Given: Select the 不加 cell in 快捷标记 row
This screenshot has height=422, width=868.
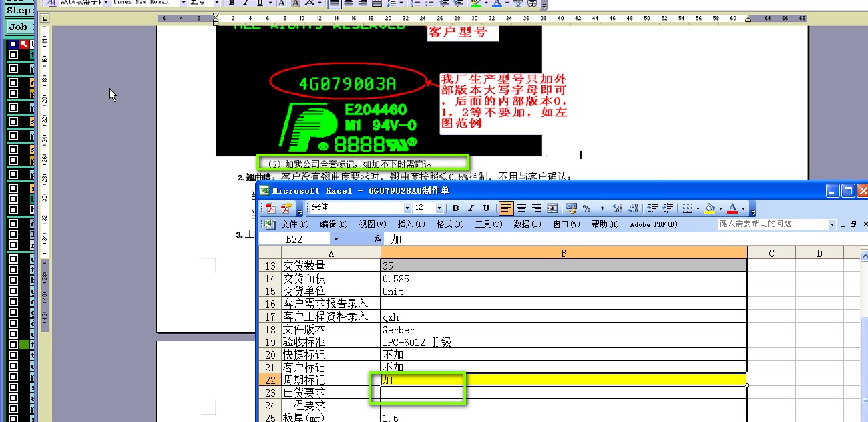Looking at the screenshot, I should pos(564,355).
